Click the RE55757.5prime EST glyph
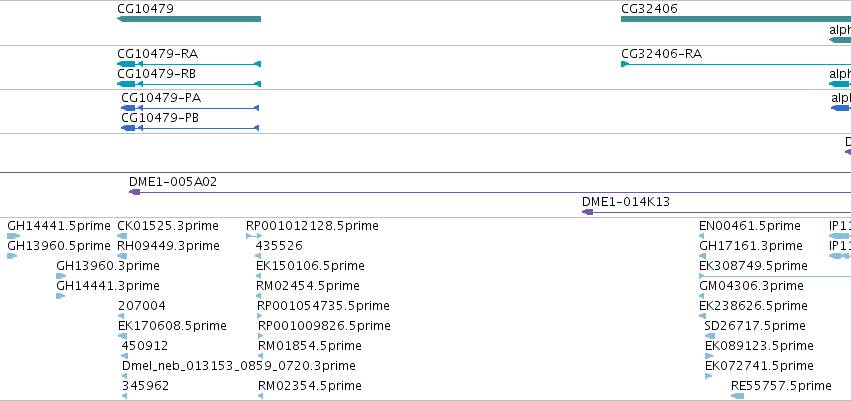Image resolution: width=851 pixels, height=401 pixels. pos(738,396)
